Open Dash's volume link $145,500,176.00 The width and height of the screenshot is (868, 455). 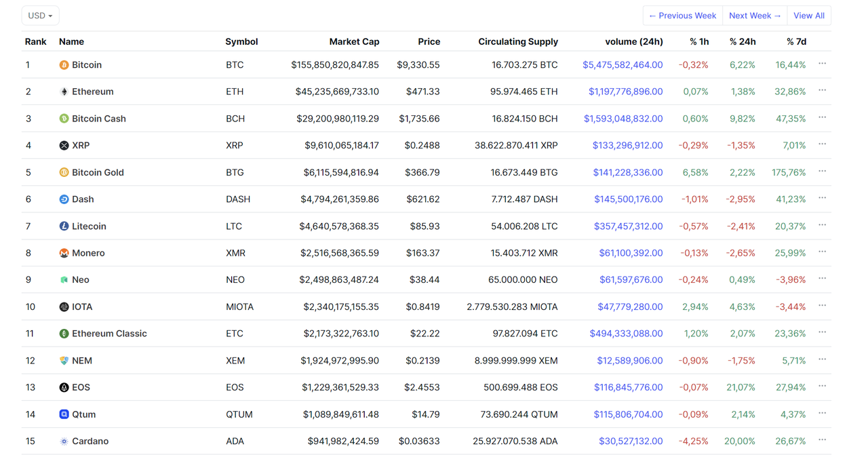pyautogui.click(x=629, y=199)
